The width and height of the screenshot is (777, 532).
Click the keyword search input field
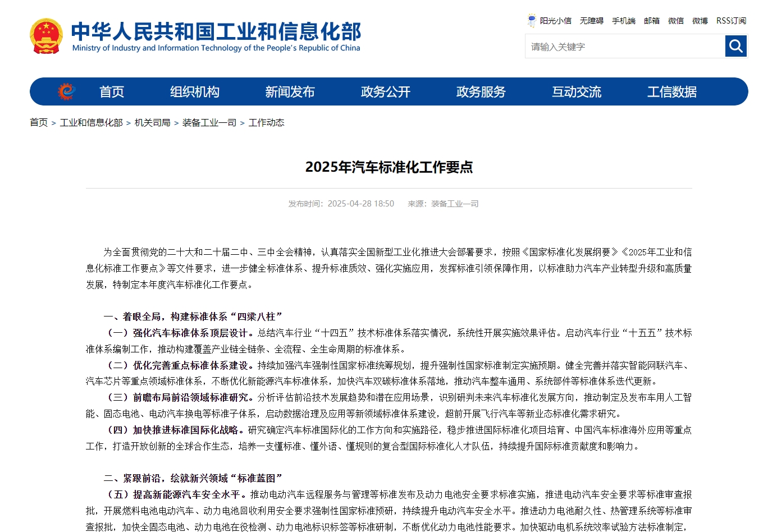point(625,46)
